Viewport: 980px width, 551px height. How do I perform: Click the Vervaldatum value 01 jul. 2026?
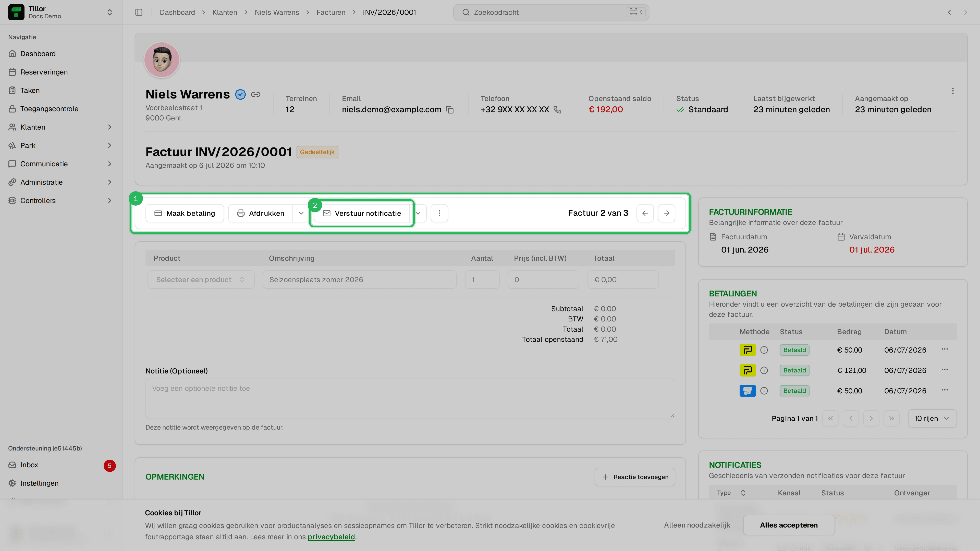pos(872,250)
